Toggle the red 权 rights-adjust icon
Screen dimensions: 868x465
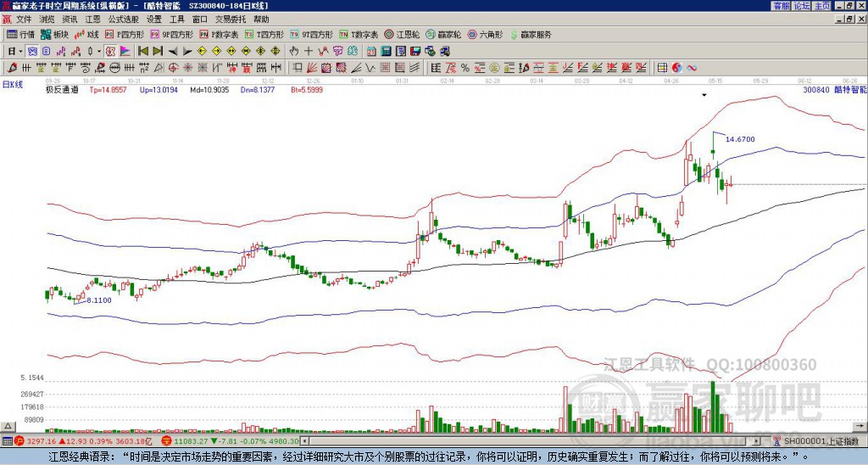point(110,51)
